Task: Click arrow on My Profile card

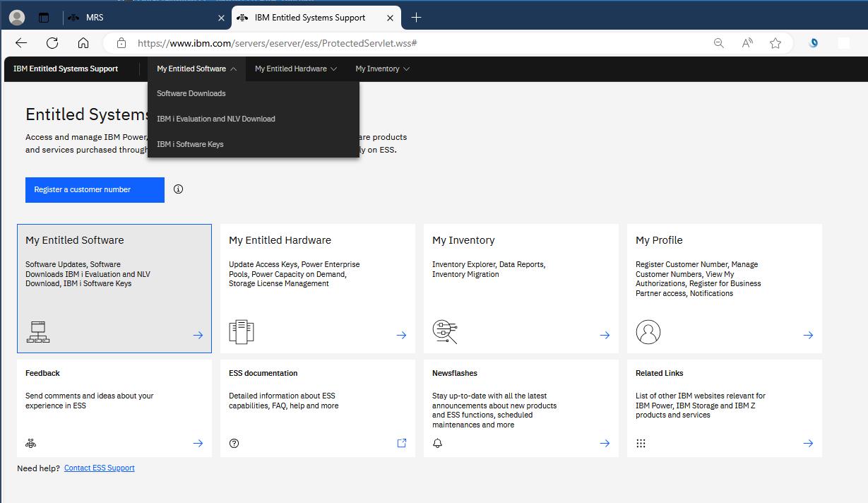Action: [x=808, y=336]
